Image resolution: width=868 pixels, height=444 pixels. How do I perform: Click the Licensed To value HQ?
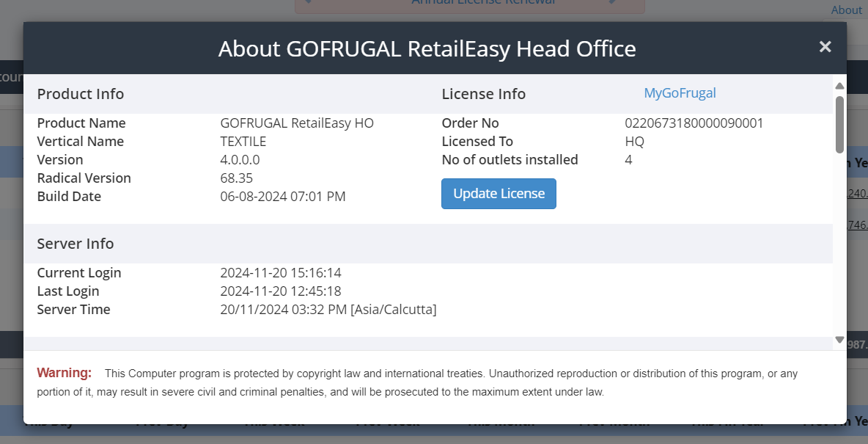point(634,142)
